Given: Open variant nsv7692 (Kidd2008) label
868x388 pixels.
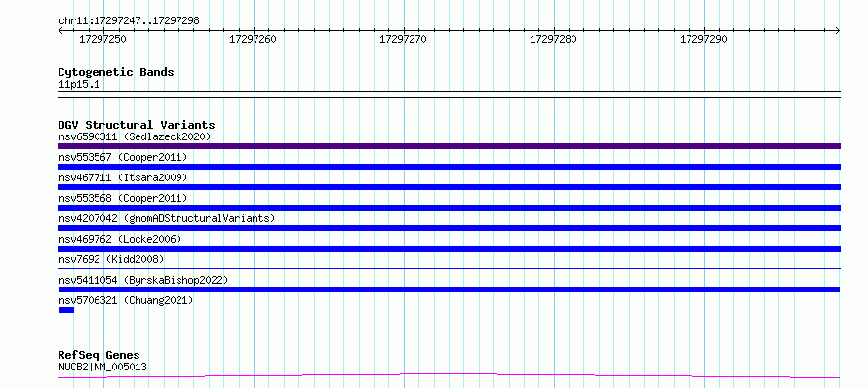Looking at the screenshot, I should coord(111,259).
